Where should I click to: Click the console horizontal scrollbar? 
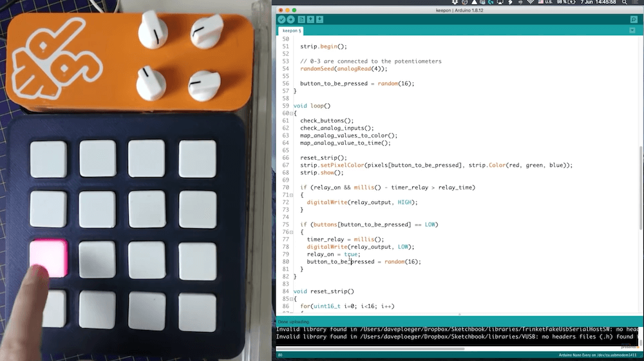click(x=371, y=349)
